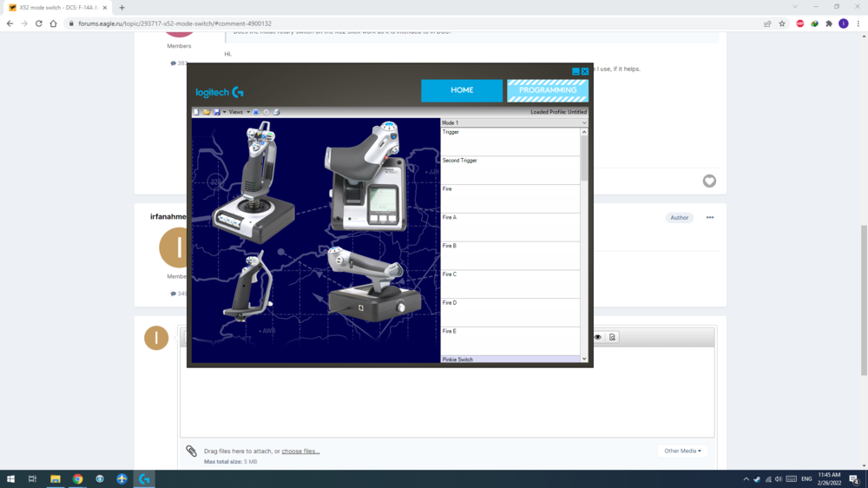Select the Fire A command cell

click(510, 228)
